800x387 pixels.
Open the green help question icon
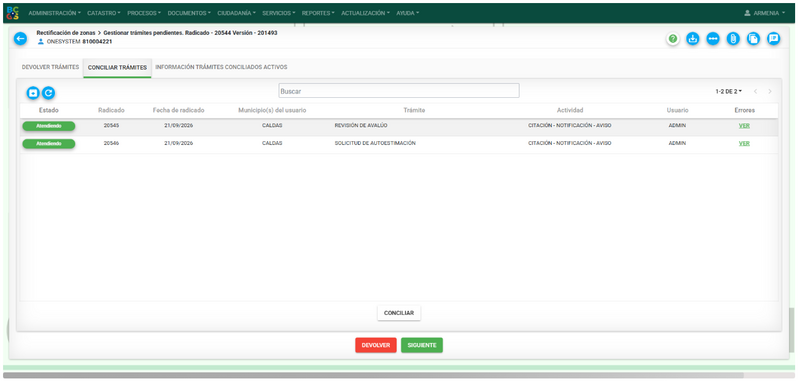(x=673, y=39)
